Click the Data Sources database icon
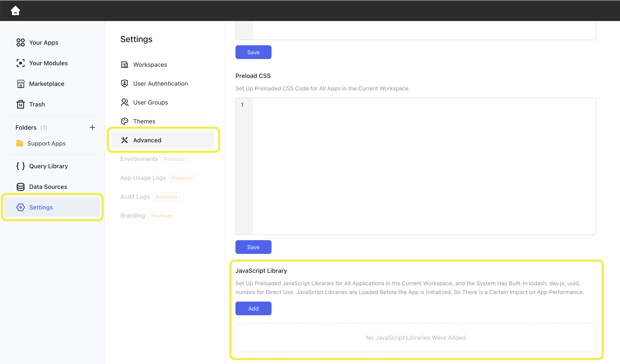The width and height of the screenshot is (620, 364). pyautogui.click(x=20, y=187)
